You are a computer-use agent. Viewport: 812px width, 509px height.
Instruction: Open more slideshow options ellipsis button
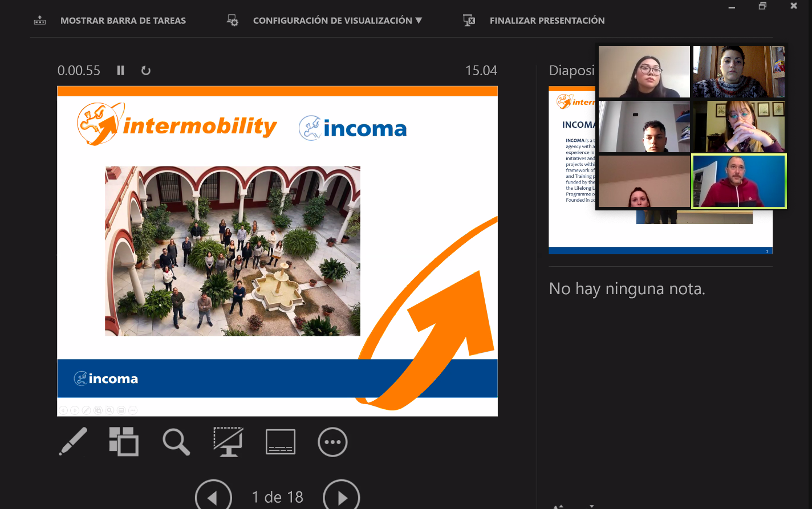pos(332,442)
